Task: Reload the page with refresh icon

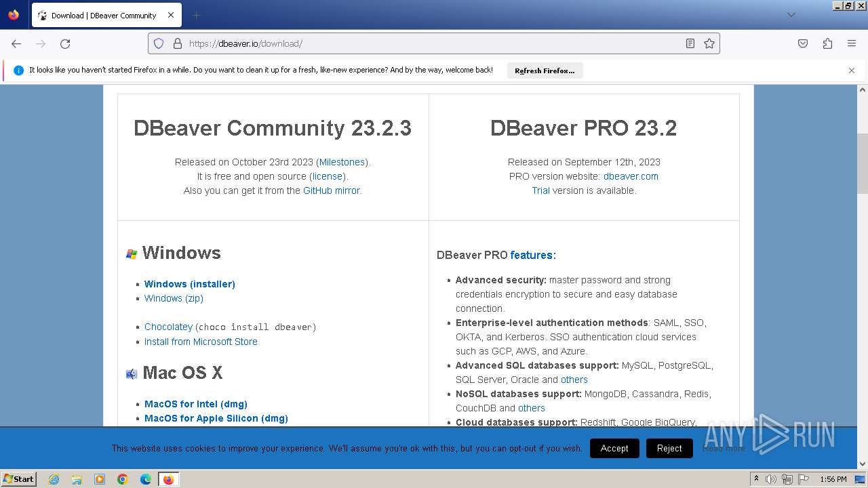Action: coord(65,43)
